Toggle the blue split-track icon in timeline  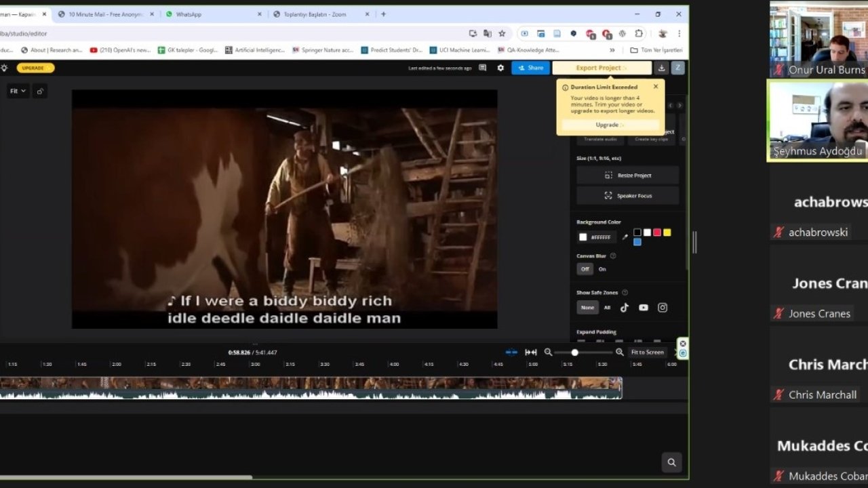coord(511,352)
